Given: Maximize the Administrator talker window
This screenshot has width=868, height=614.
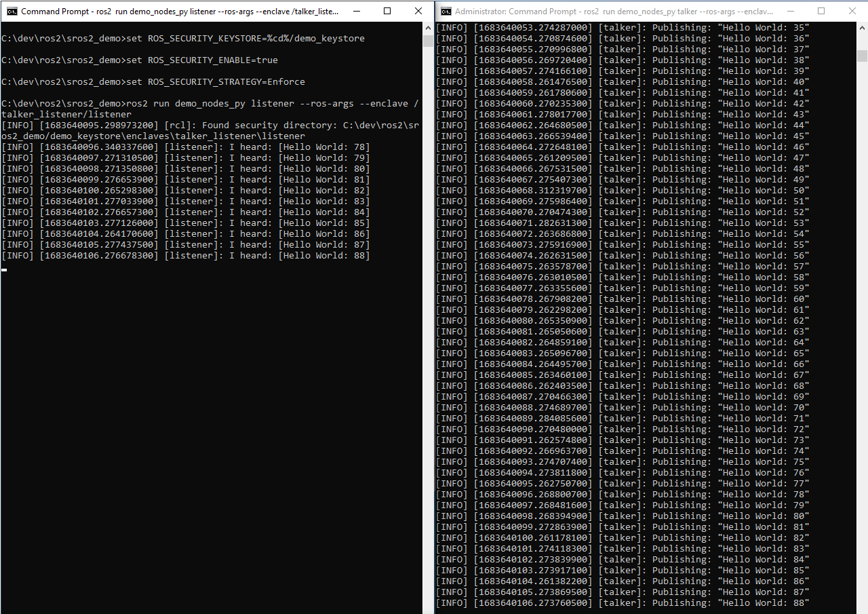Looking at the screenshot, I should click(x=821, y=11).
